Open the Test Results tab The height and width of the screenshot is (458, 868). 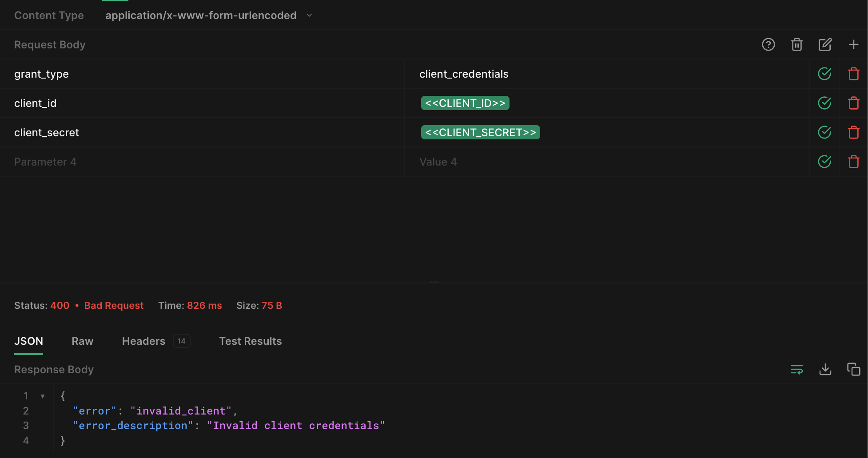click(251, 341)
